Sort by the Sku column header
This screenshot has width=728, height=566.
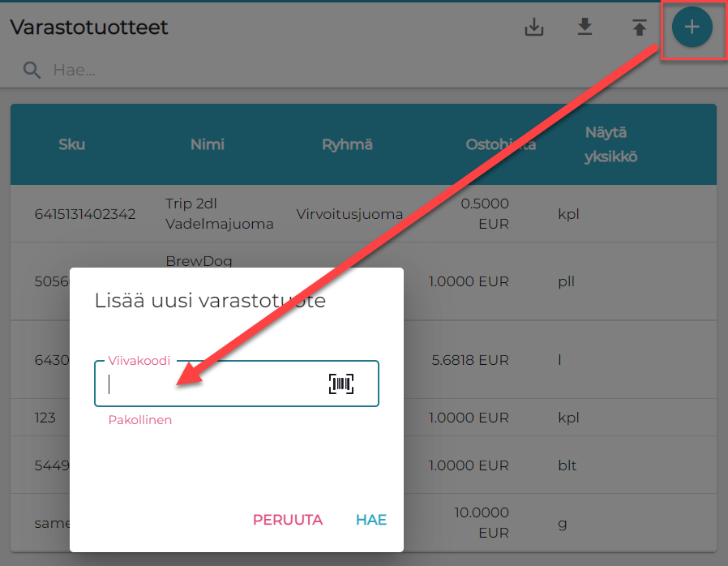tap(71, 144)
